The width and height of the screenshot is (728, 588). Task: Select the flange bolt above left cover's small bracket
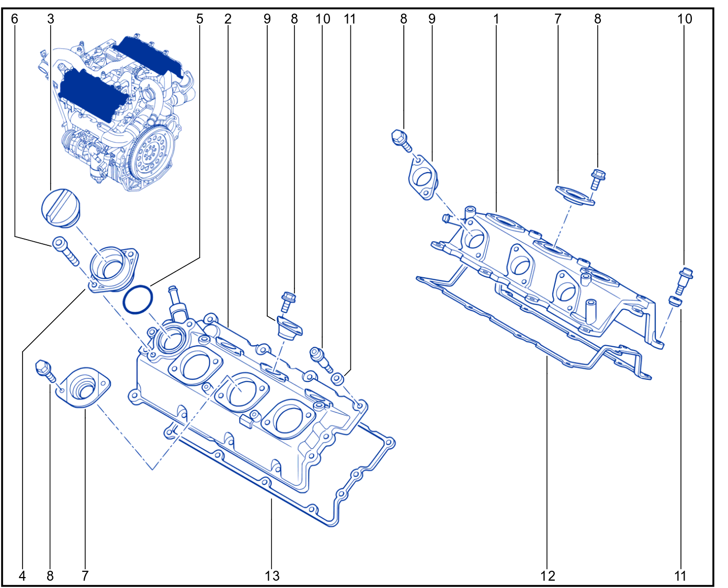tap(288, 302)
